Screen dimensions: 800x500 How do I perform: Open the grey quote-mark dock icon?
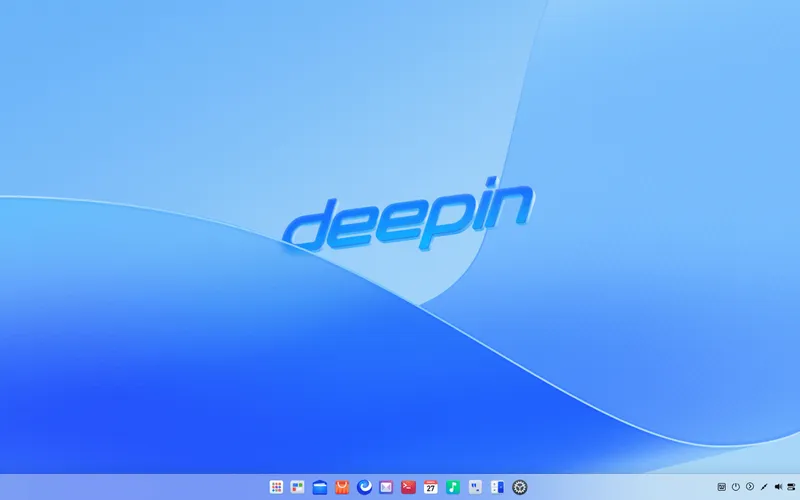(x=475, y=487)
